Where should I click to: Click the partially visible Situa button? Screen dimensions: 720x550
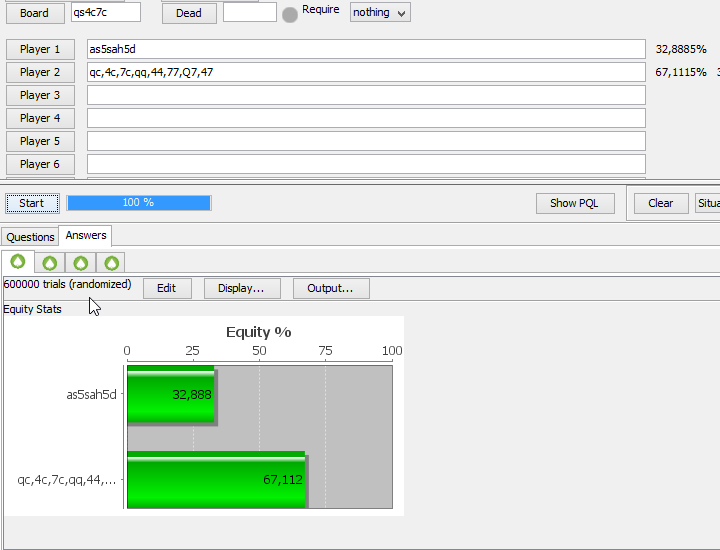pos(708,203)
